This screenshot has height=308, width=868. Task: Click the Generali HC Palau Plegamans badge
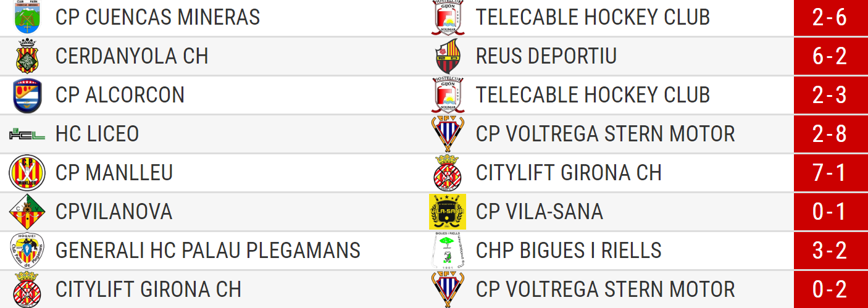(x=27, y=251)
